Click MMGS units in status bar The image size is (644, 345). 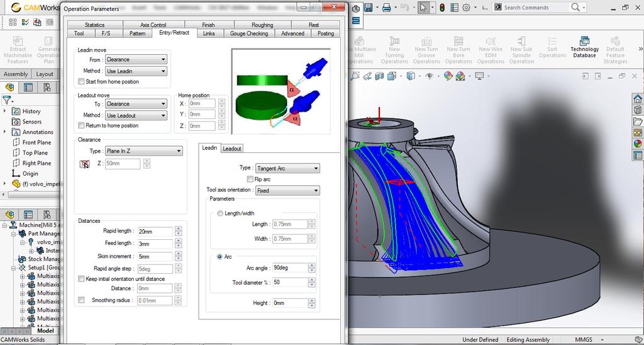(x=583, y=340)
